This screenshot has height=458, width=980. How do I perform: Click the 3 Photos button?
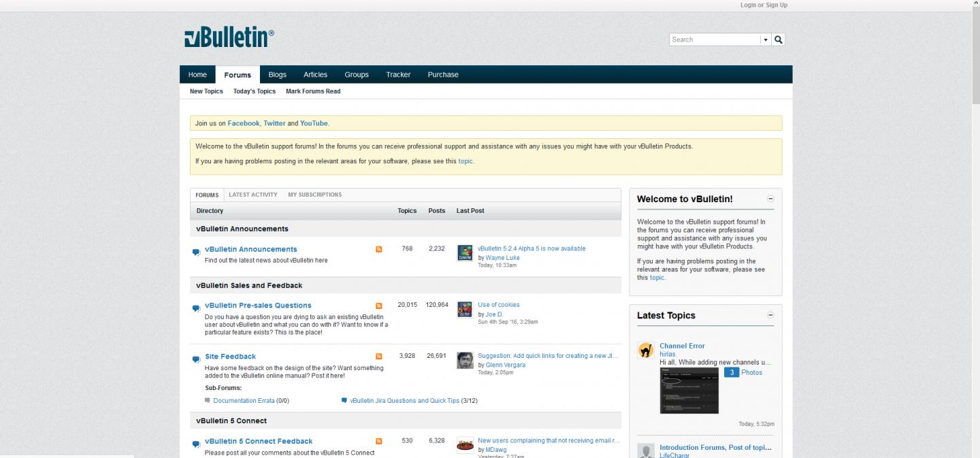(x=743, y=372)
